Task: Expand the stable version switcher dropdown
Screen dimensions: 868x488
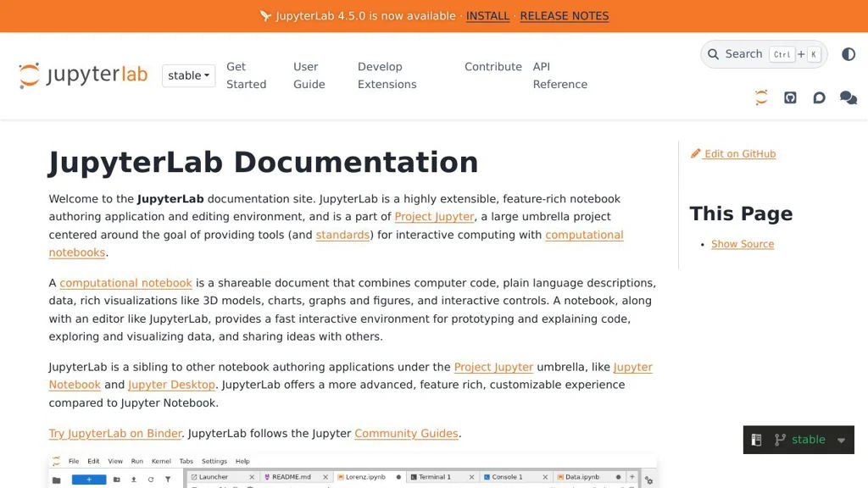Action: point(188,75)
